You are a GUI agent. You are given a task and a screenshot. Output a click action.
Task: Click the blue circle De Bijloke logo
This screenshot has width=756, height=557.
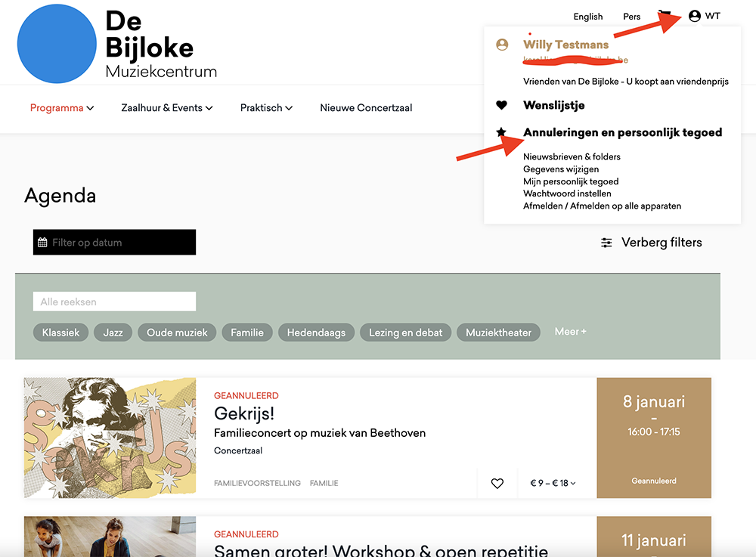pos(57,43)
